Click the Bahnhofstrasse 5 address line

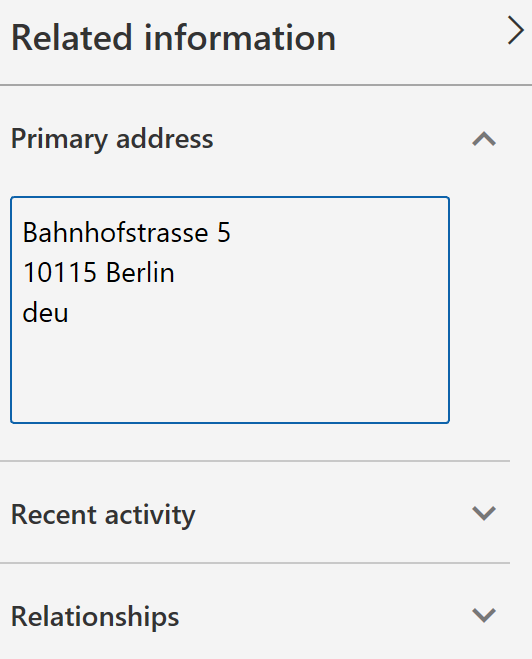point(126,232)
